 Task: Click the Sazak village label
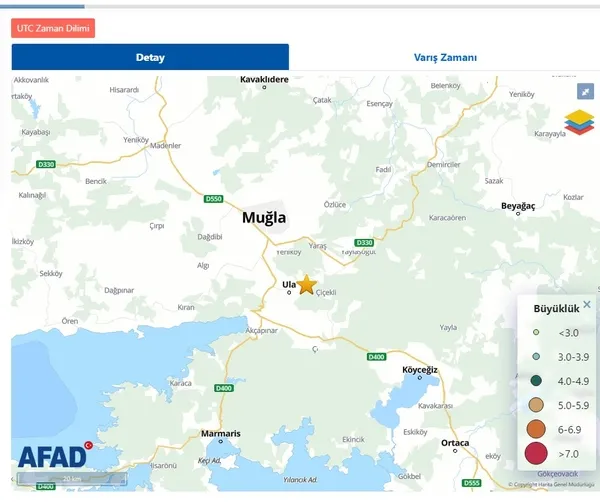pos(494,181)
